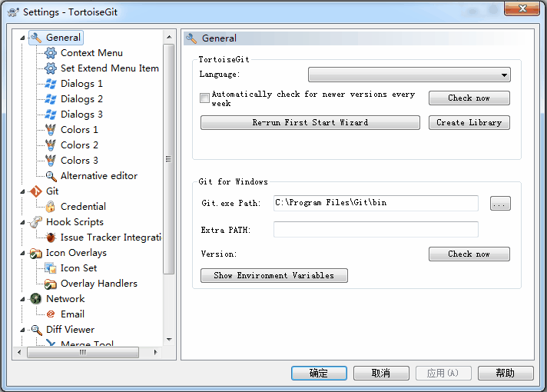Screen dimensions: 547x392
Task: Click the Credential padlock icon
Action: click(51, 207)
